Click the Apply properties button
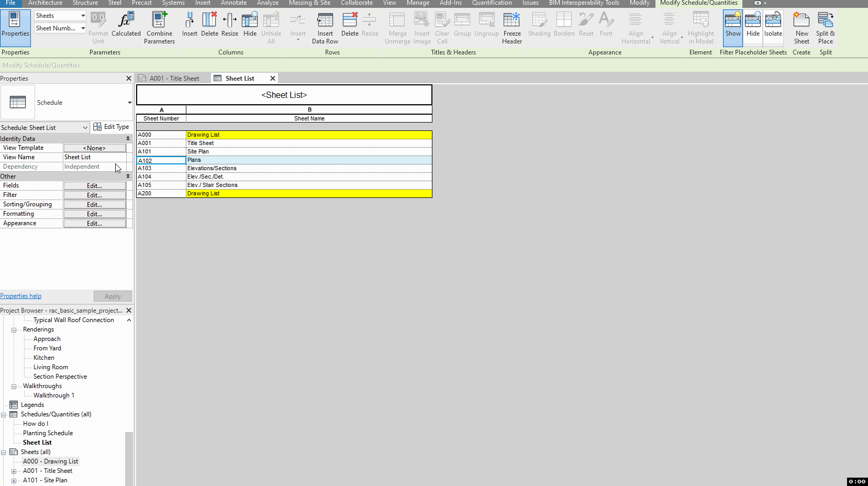This screenshot has height=486, width=868. click(x=113, y=296)
